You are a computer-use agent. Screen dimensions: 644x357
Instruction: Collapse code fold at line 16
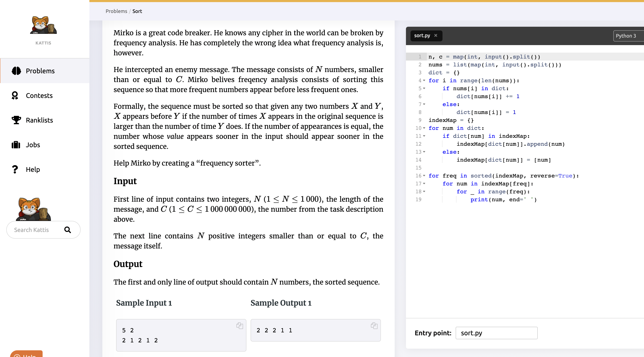tap(424, 176)
